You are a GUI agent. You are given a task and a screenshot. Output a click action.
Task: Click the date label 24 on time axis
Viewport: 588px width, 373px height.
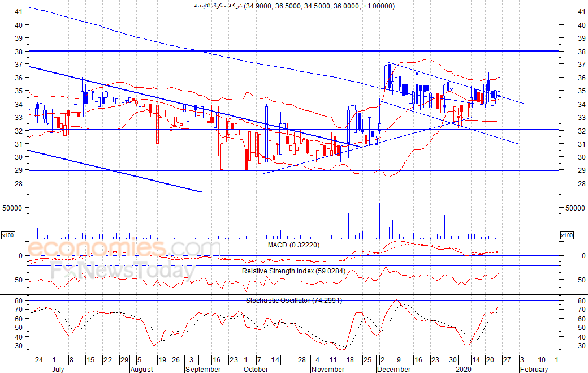click(38, 360)
